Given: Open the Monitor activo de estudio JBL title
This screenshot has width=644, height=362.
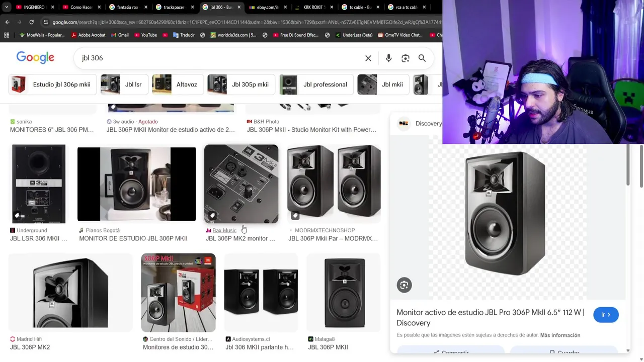Looking at the screenshot, I should (x=491, y=317).
